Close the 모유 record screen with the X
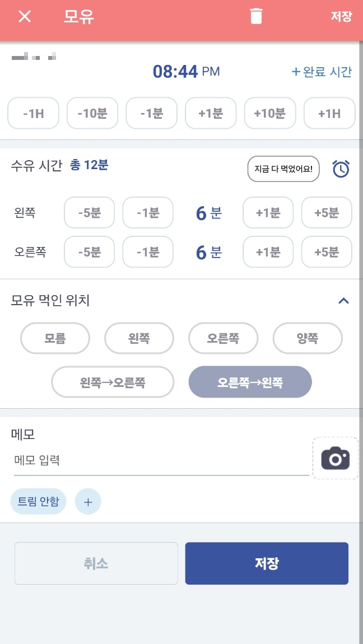363x644 pixels. 24,16
